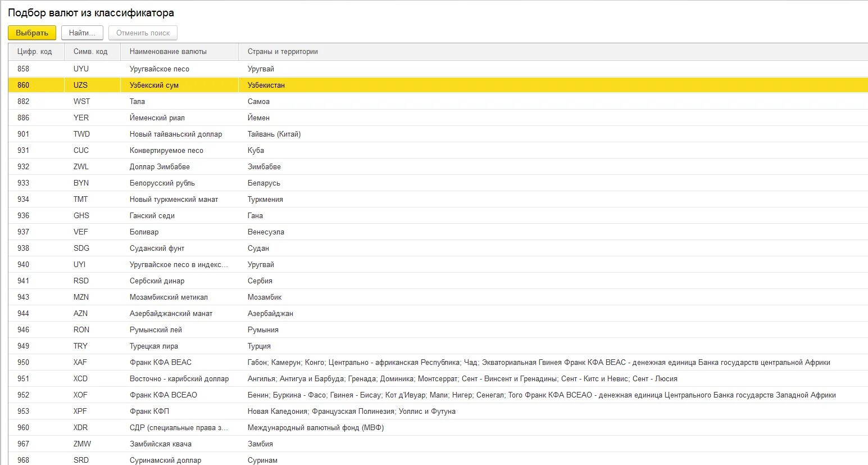Click symbolic code CUC cell

pos(93,150)
